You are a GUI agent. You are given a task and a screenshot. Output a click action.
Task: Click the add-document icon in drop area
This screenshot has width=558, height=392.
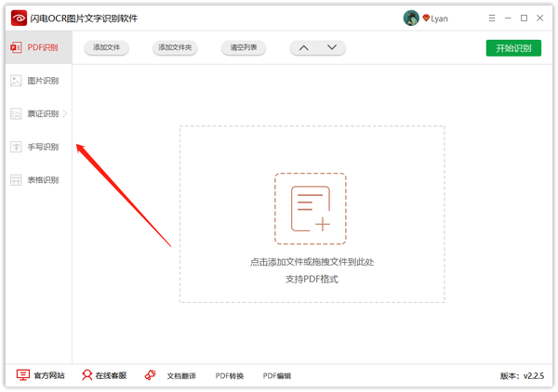(311, 209)
